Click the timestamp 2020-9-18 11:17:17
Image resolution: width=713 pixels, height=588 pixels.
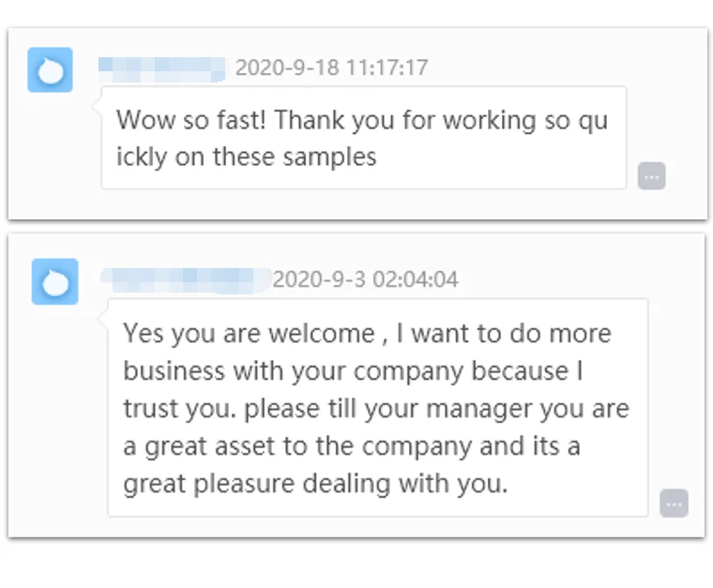(331, 68)
